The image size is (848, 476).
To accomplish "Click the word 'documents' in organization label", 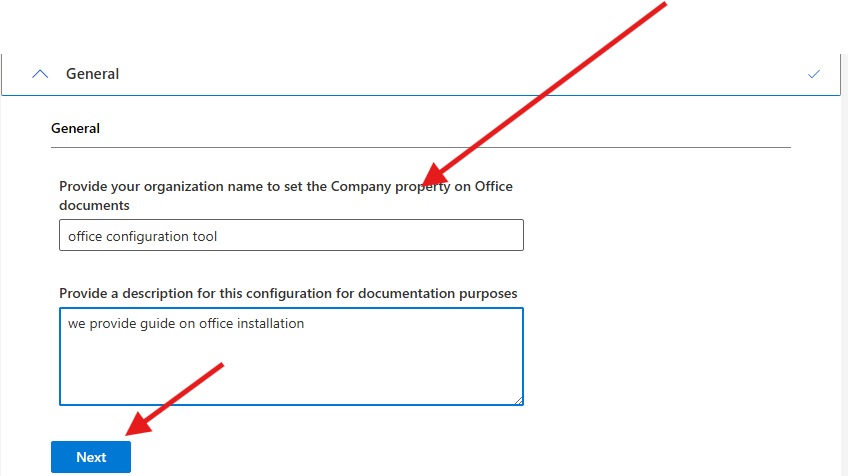I will point(94,205).
